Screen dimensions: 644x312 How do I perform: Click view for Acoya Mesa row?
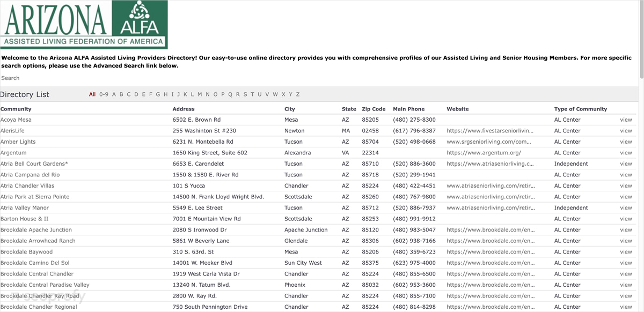click(x=626, y=120)
